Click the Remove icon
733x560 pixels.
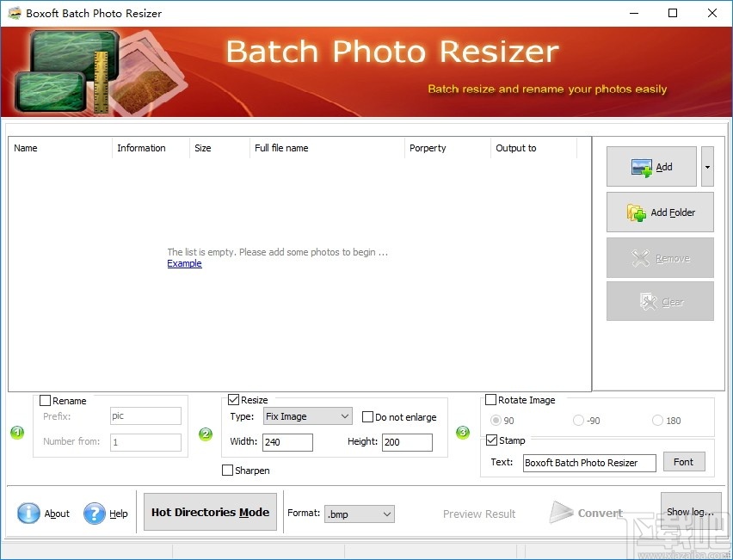coord(641,257)
